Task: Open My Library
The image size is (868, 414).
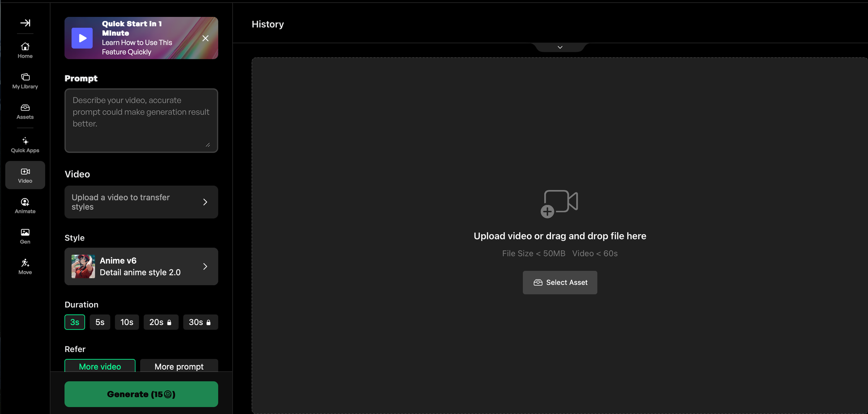Action: [25, 81]
